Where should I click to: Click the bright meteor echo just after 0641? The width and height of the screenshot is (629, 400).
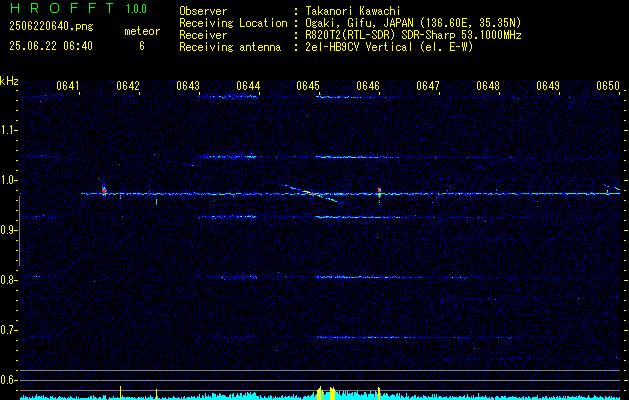point(104,190)
